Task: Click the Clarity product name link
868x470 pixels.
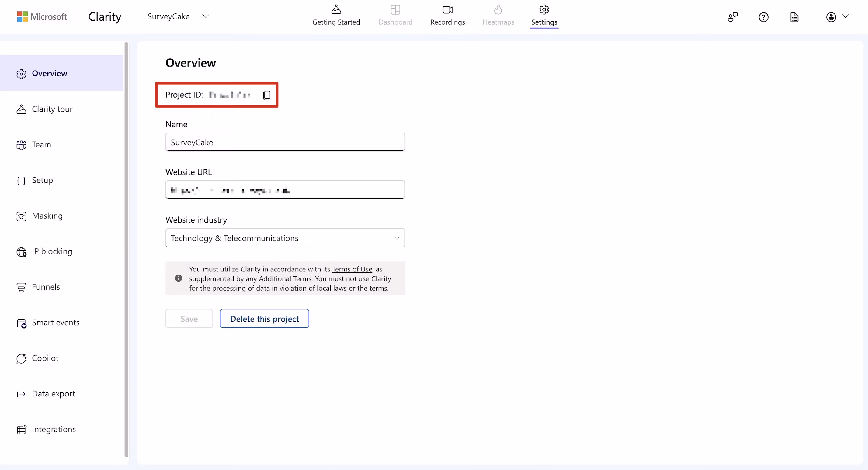Action: [x=105, y=16]
